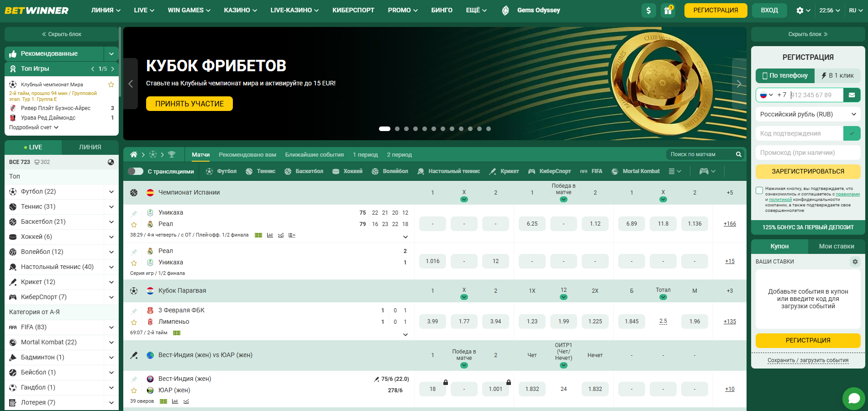Click the trophy icon in breadcrumb
Viewport: 868px width, 411px height.
pos(172,154)
